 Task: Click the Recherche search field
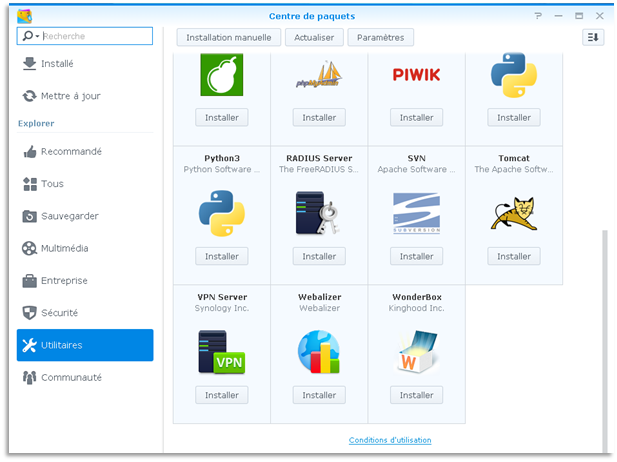click(x=85, y=36)
